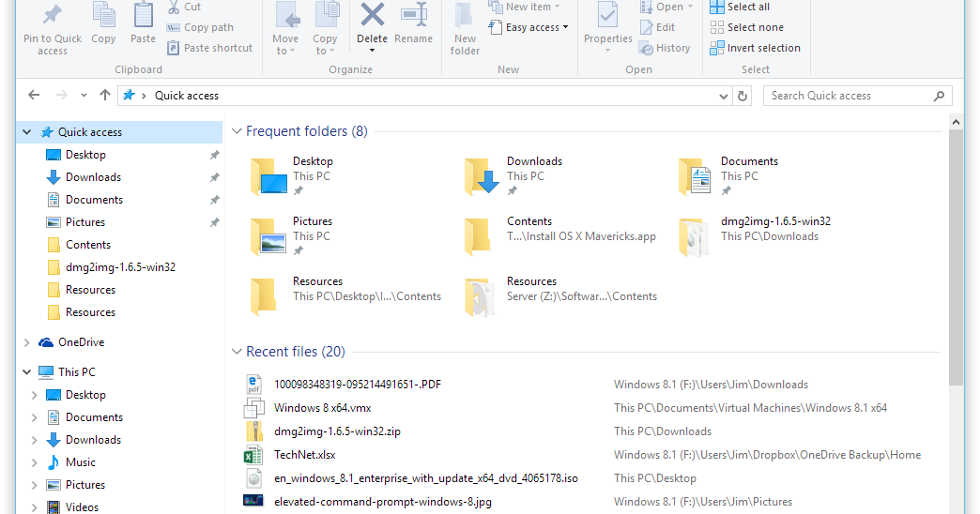
Task: Open Resources folder on Server (Z:)
Action: click(560, 296)
